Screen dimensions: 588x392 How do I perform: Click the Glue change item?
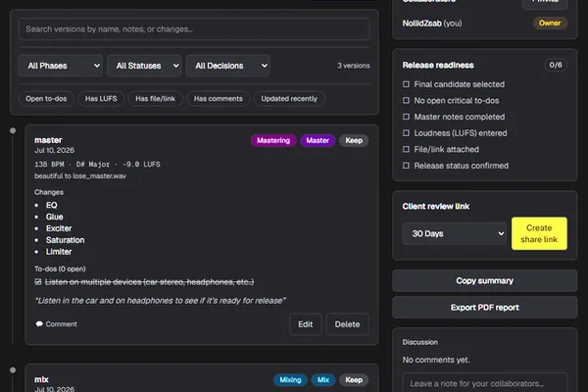click(x=54, y=217)
